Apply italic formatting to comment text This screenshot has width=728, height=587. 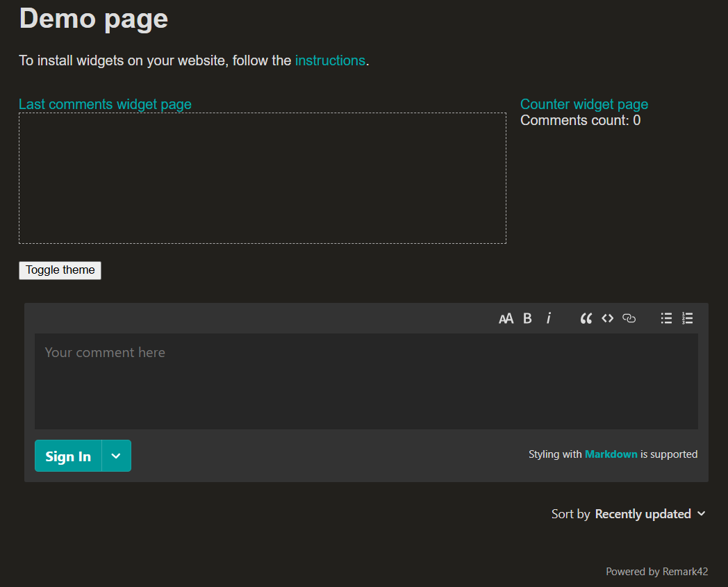pyautogui.click(x=549, y=318)
